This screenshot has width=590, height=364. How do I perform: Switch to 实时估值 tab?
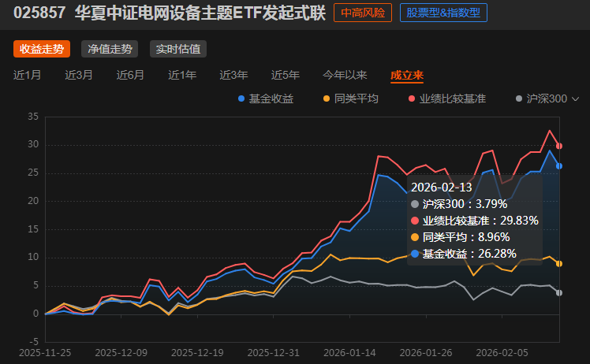click(x=178, y=49)
